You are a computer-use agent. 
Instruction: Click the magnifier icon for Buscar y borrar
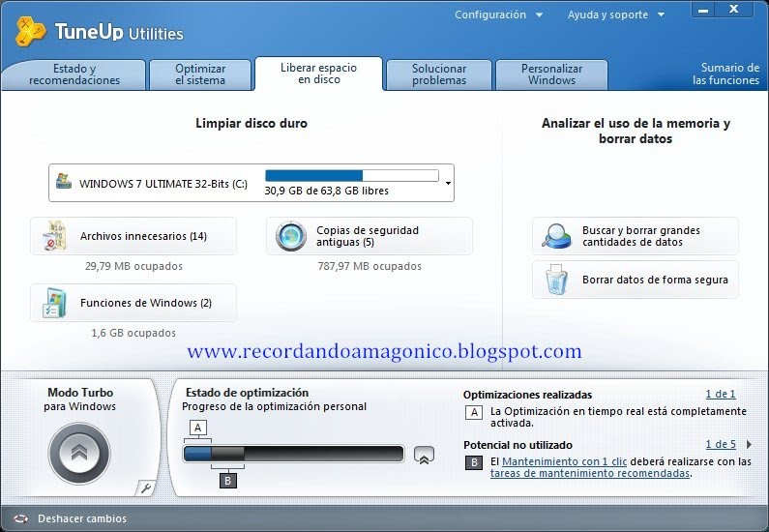pos(556,236)
